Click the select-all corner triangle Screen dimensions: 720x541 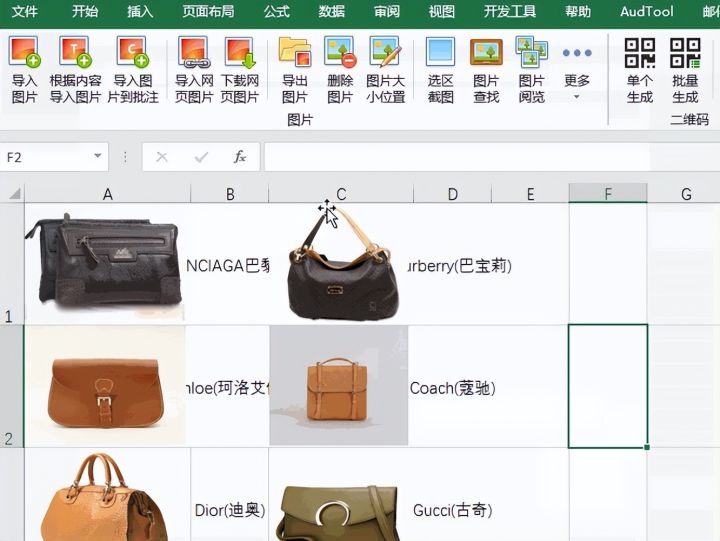[x=14, y=193]
